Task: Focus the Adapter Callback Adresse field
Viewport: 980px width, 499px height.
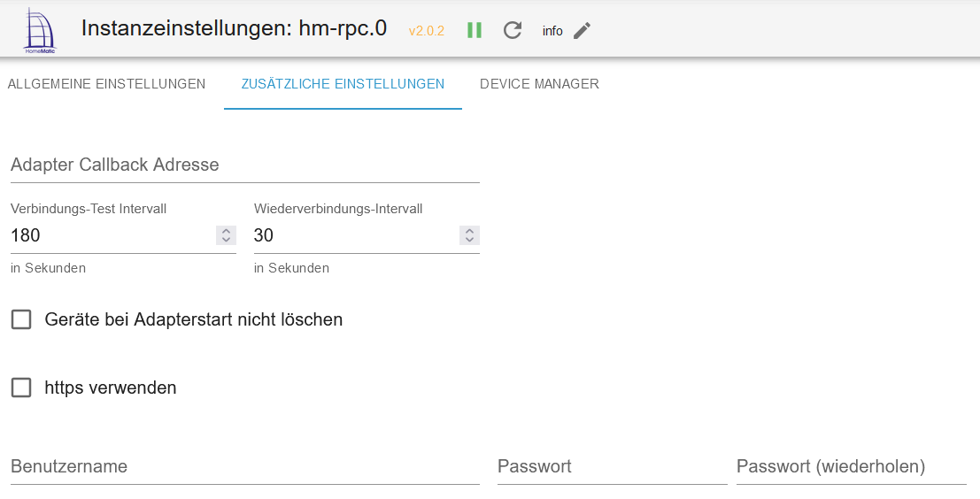Action: coord(244,165)
